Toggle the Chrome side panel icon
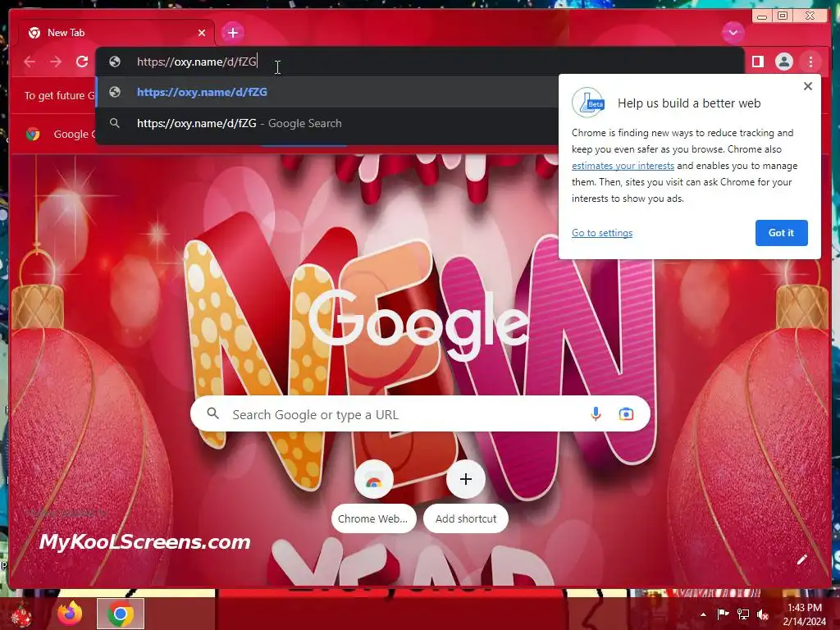This screenshot has width=840, height=630. tap(757, 62)
